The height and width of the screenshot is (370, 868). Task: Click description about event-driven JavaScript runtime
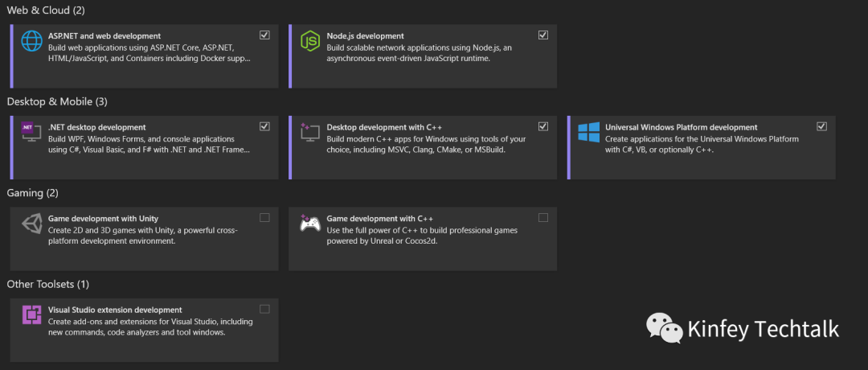click(x=419, y=52)
